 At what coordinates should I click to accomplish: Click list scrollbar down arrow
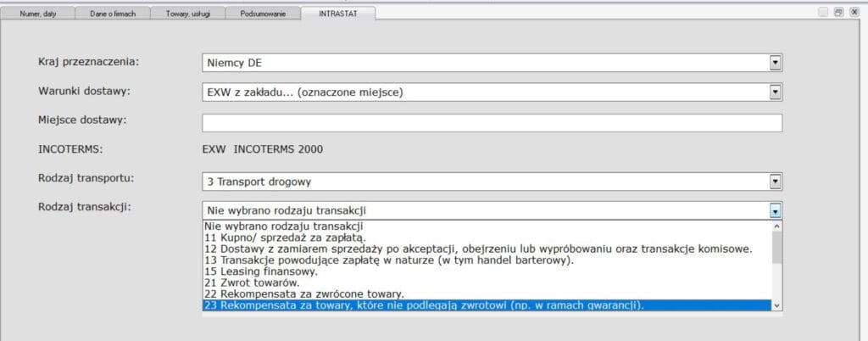click(776, 305)
